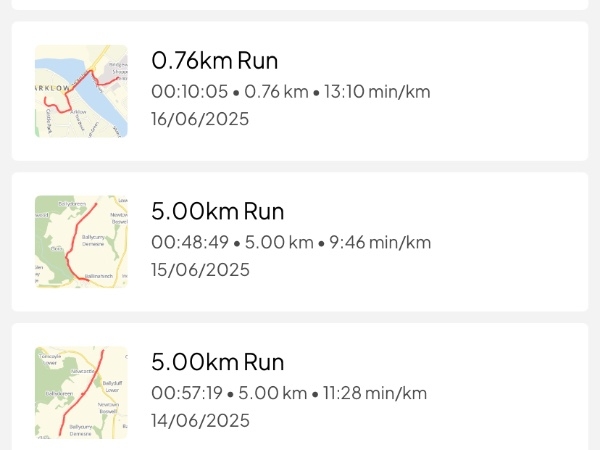Select the 11:28 min/km pace value
This screenshot has width=600, height=450.
point(375,393)
